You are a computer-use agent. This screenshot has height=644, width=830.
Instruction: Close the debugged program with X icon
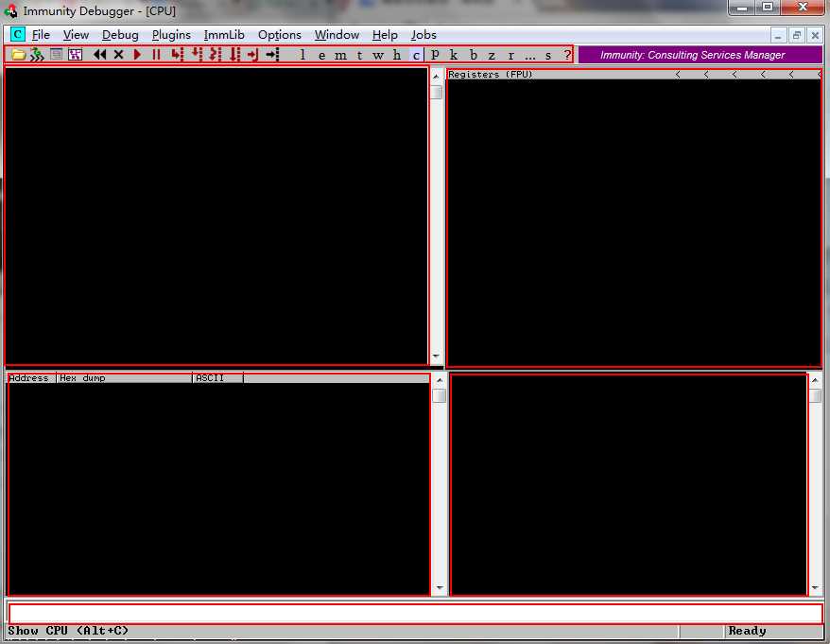[118, 55]
